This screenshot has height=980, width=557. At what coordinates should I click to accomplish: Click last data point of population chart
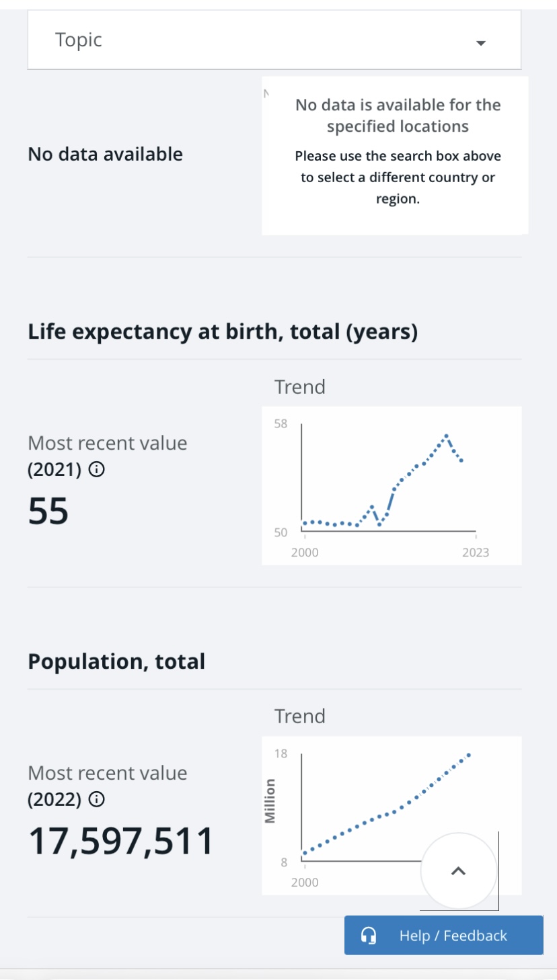point(468,755)
